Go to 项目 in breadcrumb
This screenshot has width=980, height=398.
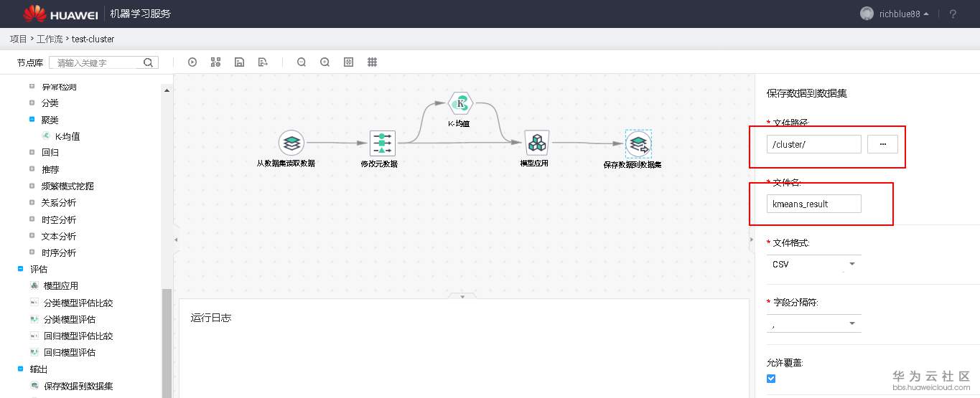(x=18, y=39)
